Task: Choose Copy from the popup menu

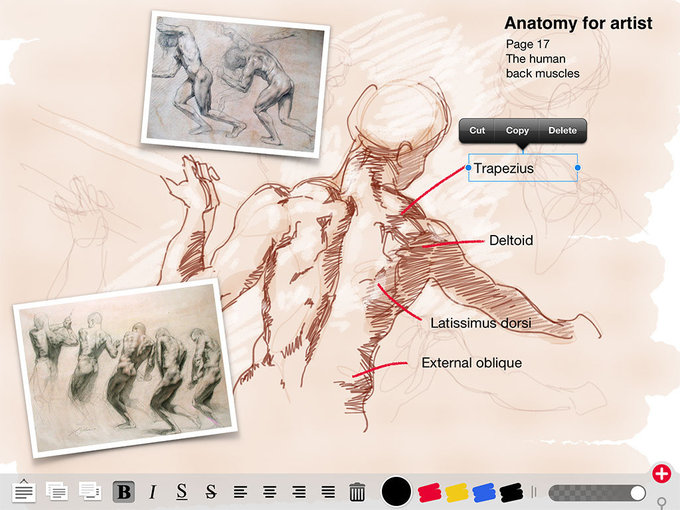Action: [x=517, y=131]
